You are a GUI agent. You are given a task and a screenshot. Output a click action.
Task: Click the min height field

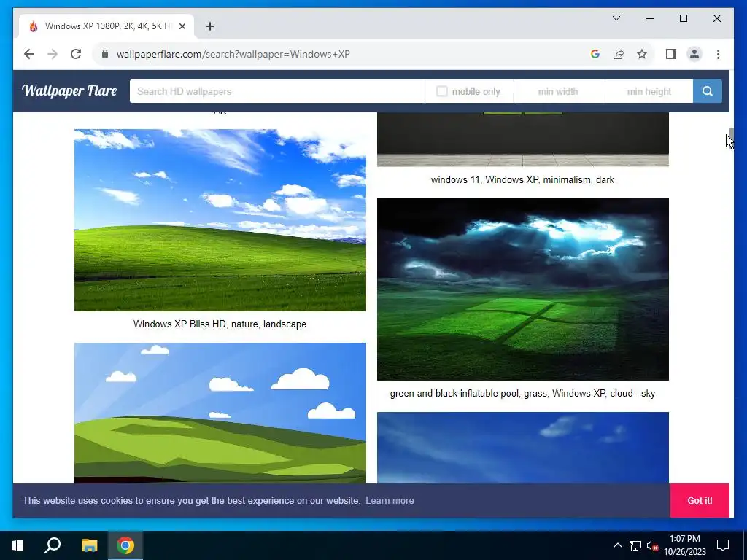(x=649, y=91)
